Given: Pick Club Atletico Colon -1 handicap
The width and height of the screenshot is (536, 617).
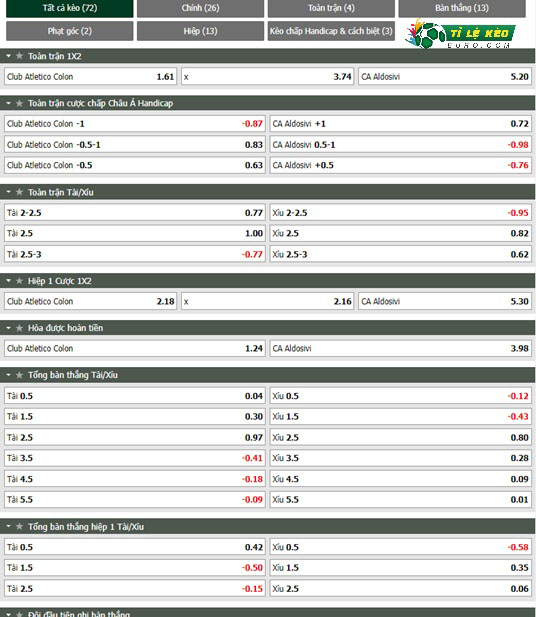Looking at the screenshot, I should 135,124.
